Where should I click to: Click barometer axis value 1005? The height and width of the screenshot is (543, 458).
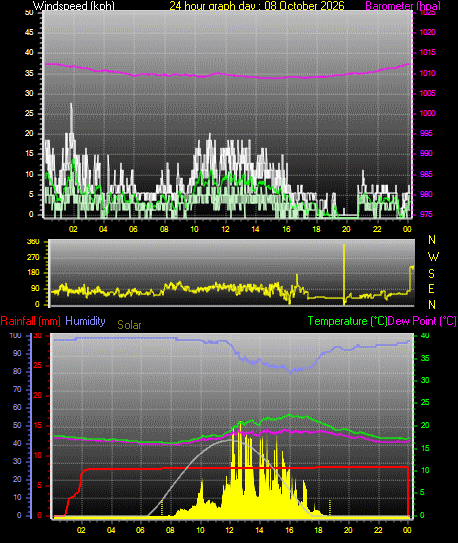pyautogui.click(x=428, y=94)
